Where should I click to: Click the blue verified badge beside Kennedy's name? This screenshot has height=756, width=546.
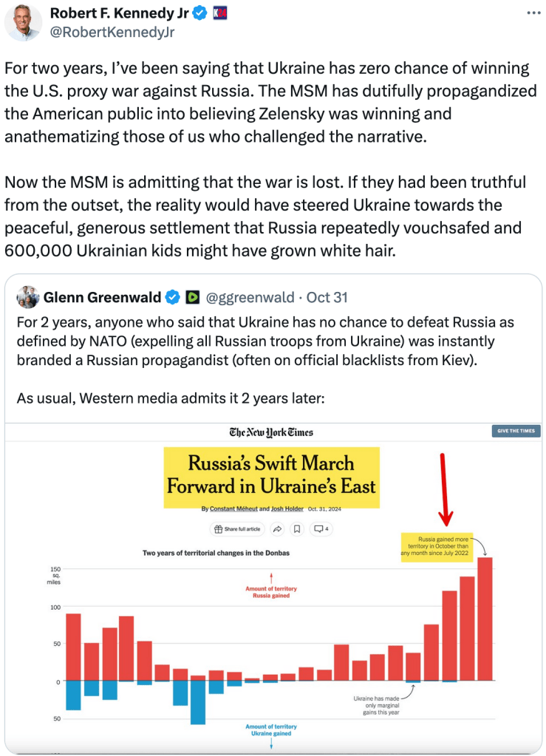point(199,13)
